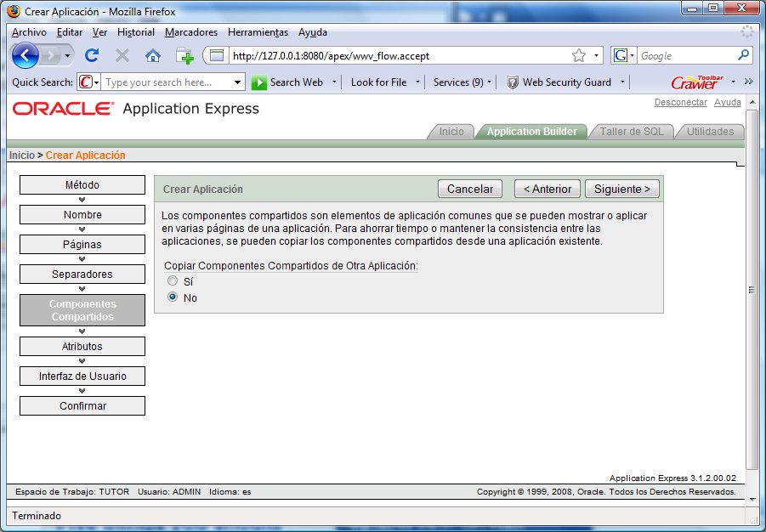Click the Cancelar button
This screenshot has width=766, height=532.
pyautogui.click(x=470, y=189)
